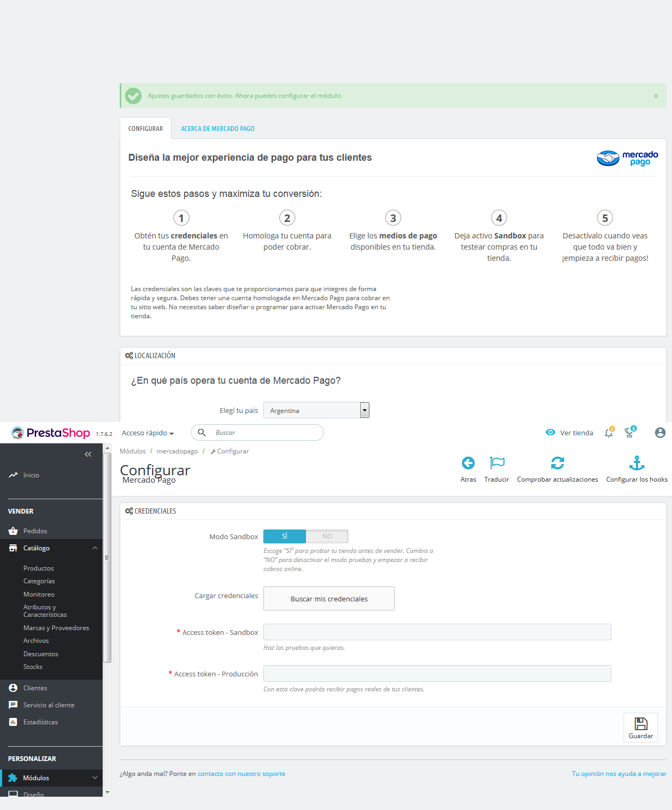The width and height of the screenshot is (672, 810).
Task: Set Modo Sandbox to NO
Action: (x=327, y=536)
